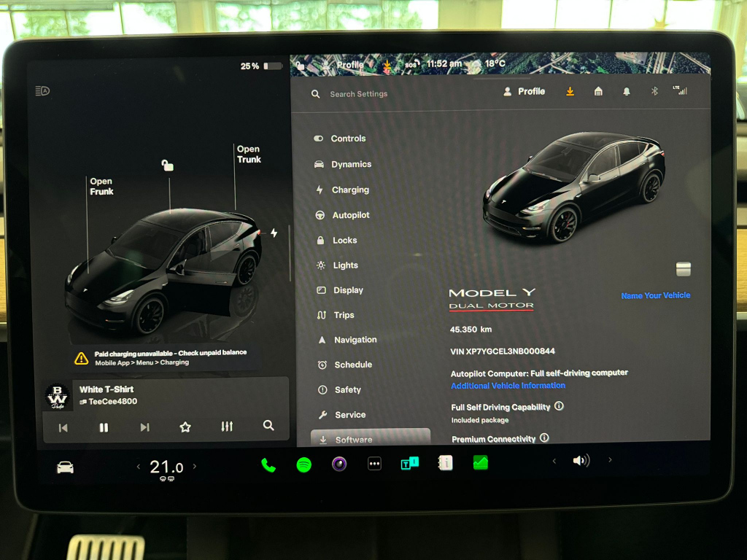The image size is (747, 560).
Task: Open the Display settings menu
Action: tap(340, 290)
